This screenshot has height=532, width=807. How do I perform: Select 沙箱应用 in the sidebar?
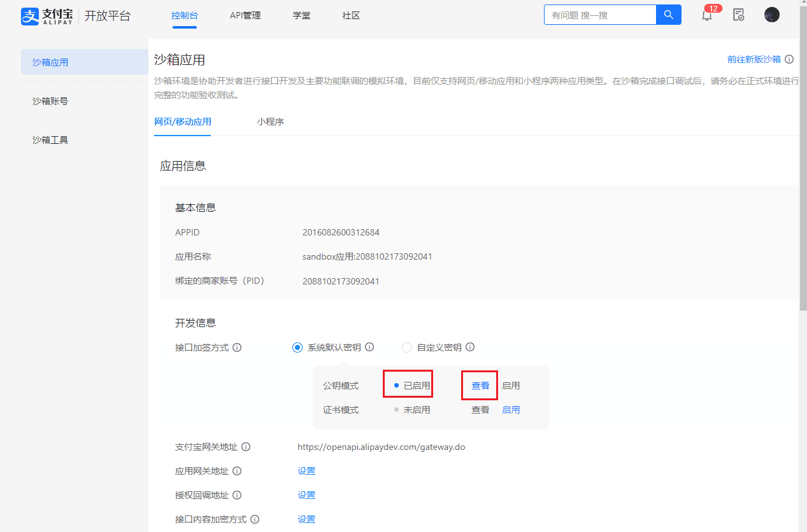(85, 62)
